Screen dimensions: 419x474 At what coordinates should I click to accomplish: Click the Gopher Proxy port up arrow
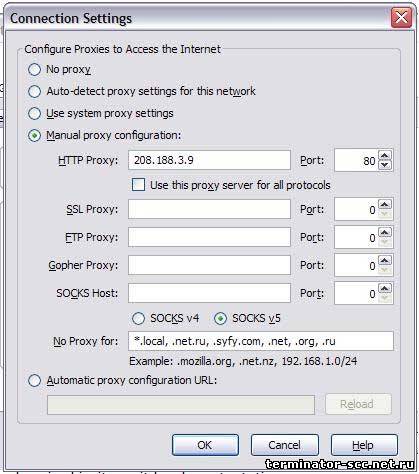[385, 261]
